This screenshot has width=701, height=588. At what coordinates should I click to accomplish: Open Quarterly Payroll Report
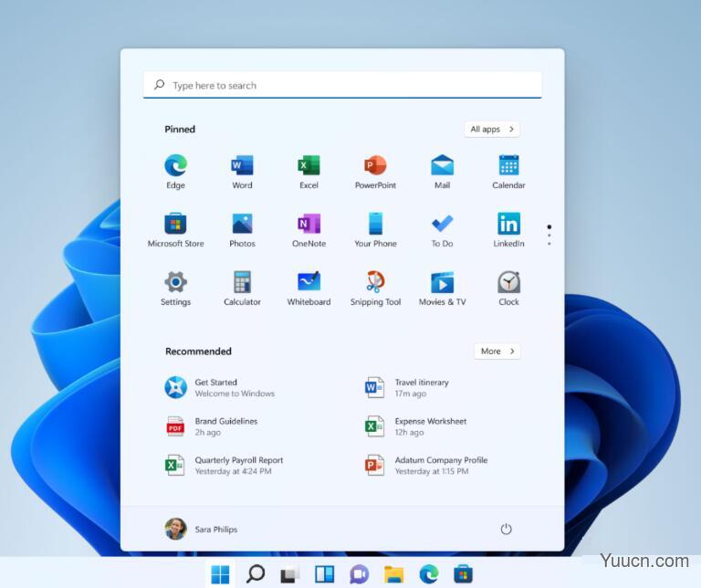(x=225, y=466)
